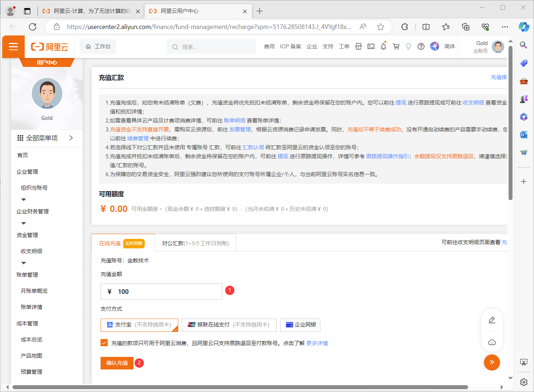Click the round AI assistant icon
Viewport: 534px width, 392px height.
coord(435,46)
